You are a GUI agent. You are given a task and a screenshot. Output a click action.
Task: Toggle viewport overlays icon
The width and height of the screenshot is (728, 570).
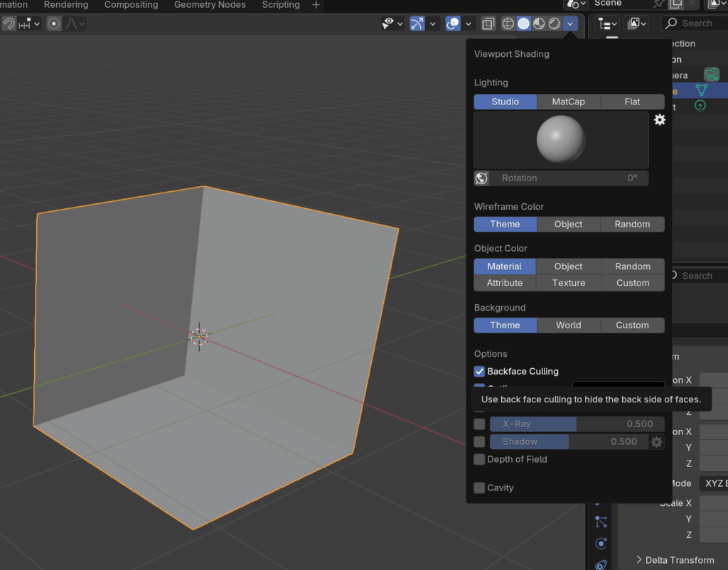point(452,23)
